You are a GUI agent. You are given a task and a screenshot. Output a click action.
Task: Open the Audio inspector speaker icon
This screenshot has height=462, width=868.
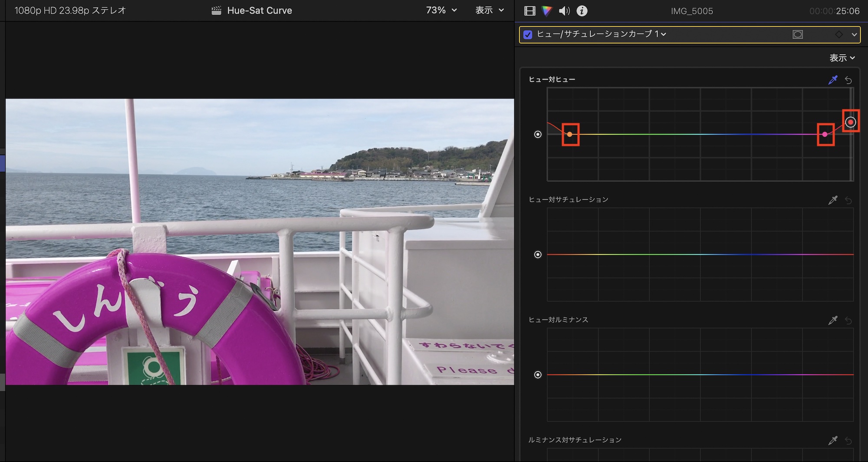point(564,11)
